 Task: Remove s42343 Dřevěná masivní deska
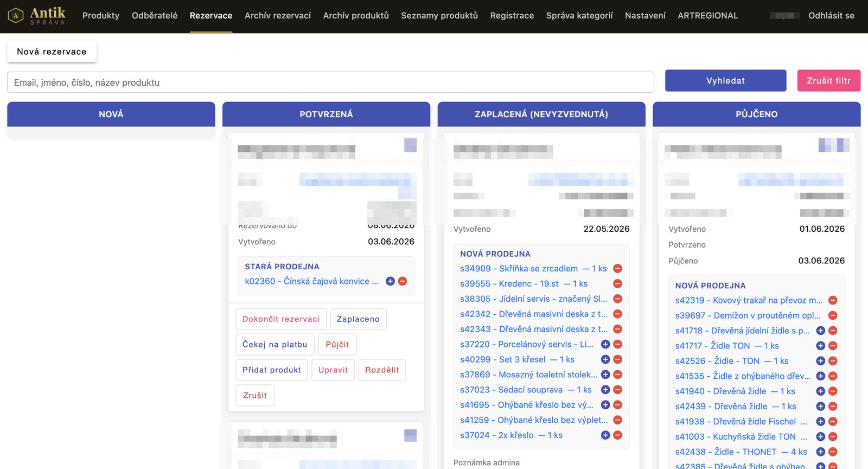tap(617, 329)
